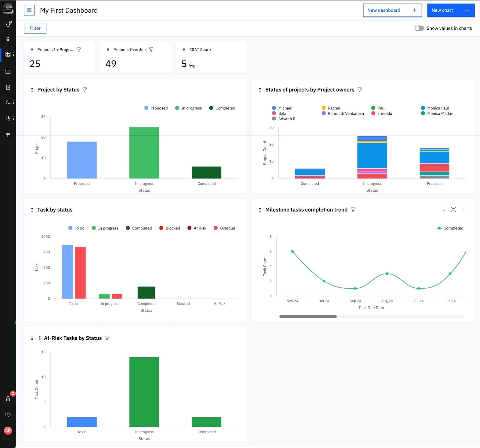This screenshot has height=448, width=480.
Task: Open the dashboards icon in sidebar
Action: coord(8,54)
